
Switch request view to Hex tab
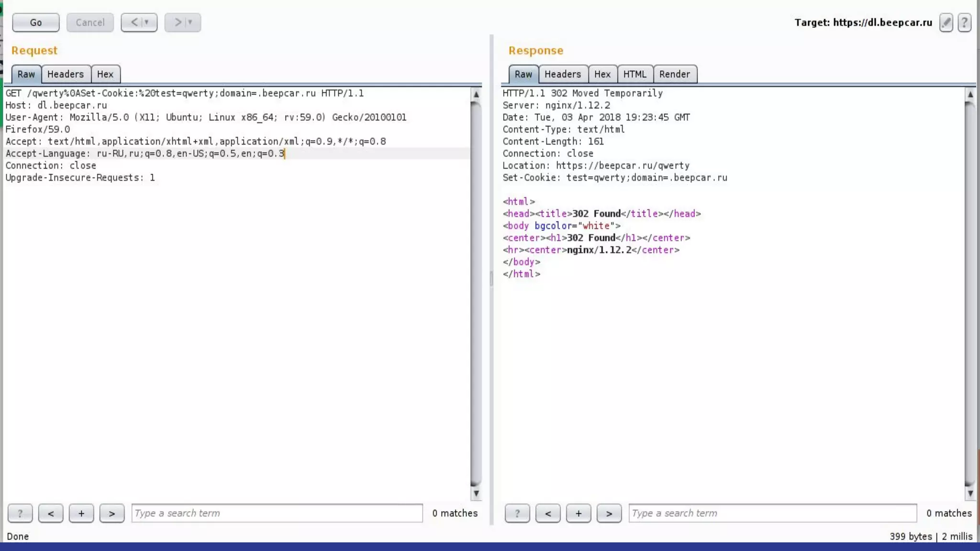(x=105, y=74)
